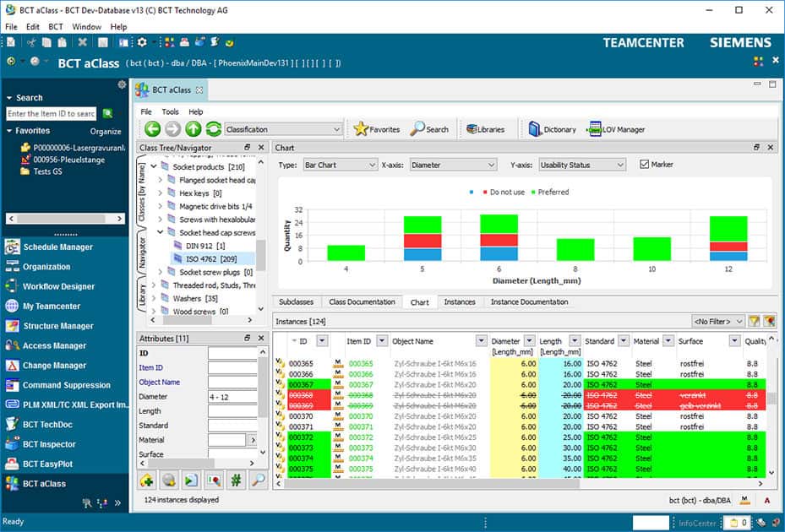Viewport: 785px width, 532px height.
Task: Click the blue segment of diameter 6 bar
Action: (x=499, y=253)
